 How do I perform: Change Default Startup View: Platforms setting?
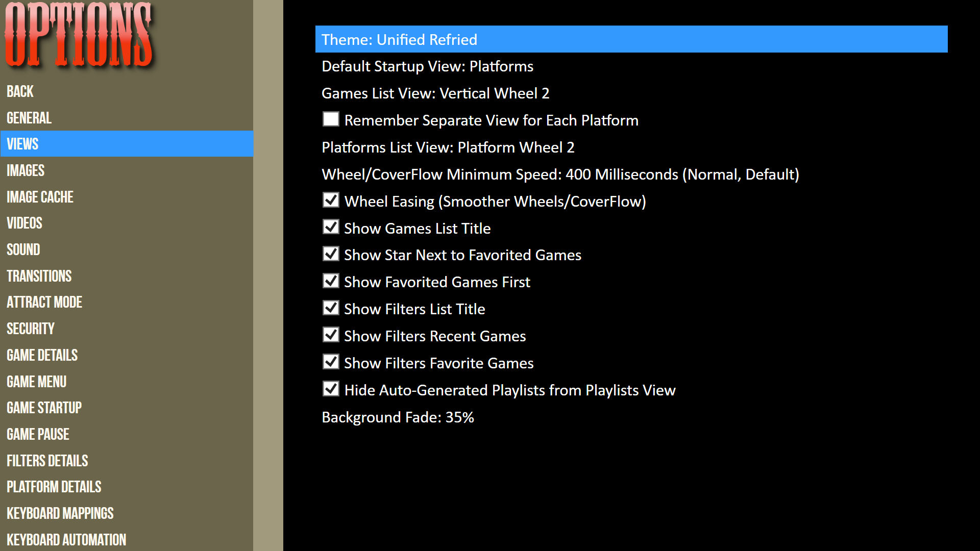(631, 66)
